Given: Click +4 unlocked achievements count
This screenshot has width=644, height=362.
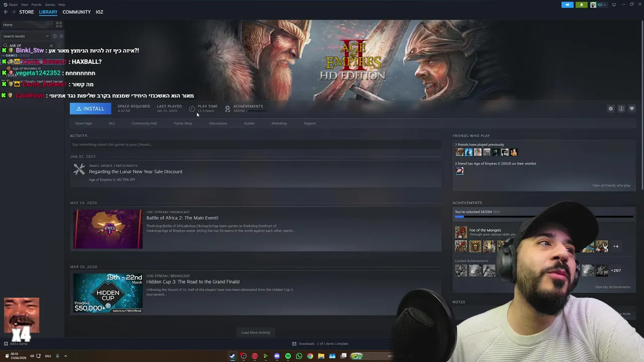Looking at the screenshot, I should pyautogui.click(x=616, y=246).
